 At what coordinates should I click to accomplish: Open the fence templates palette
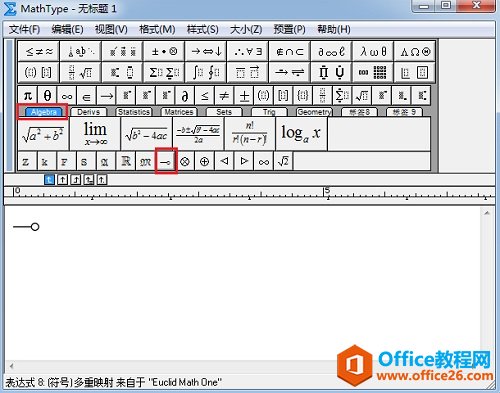click(x=39, y=72)
